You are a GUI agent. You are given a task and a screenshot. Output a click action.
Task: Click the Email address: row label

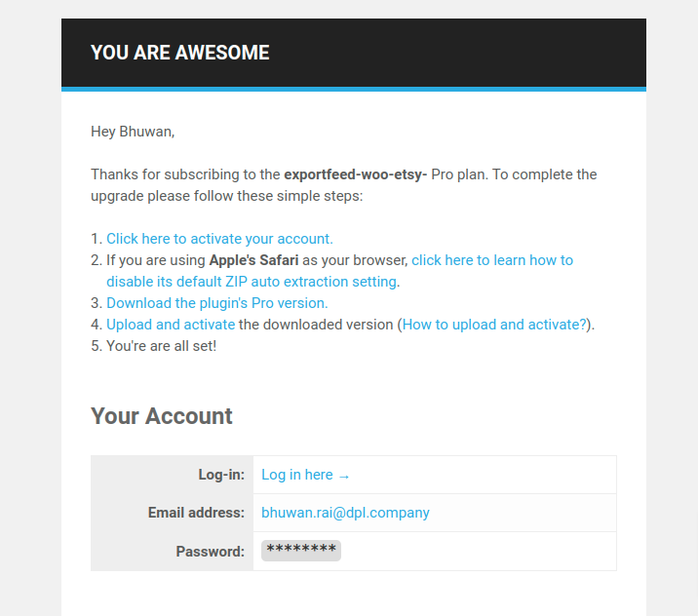196,513
